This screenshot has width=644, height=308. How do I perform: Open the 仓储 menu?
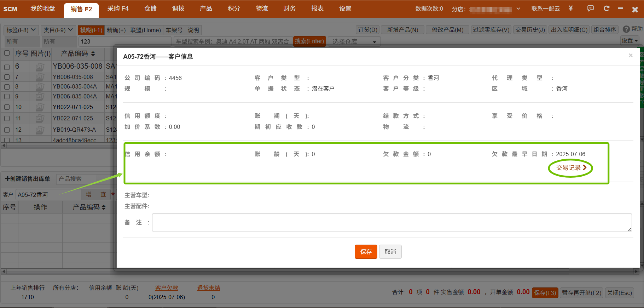click(x=151, y=8)
